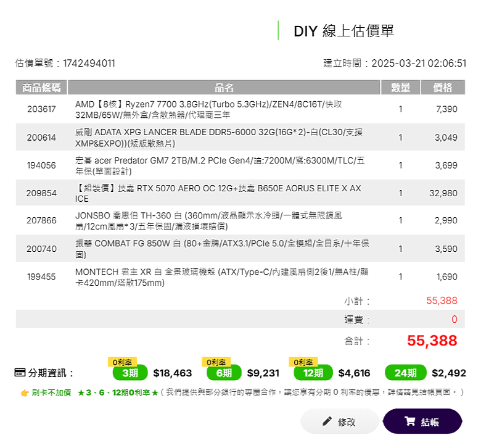
Task: Click the $18,463 installment amount
Action: (173, 373)
